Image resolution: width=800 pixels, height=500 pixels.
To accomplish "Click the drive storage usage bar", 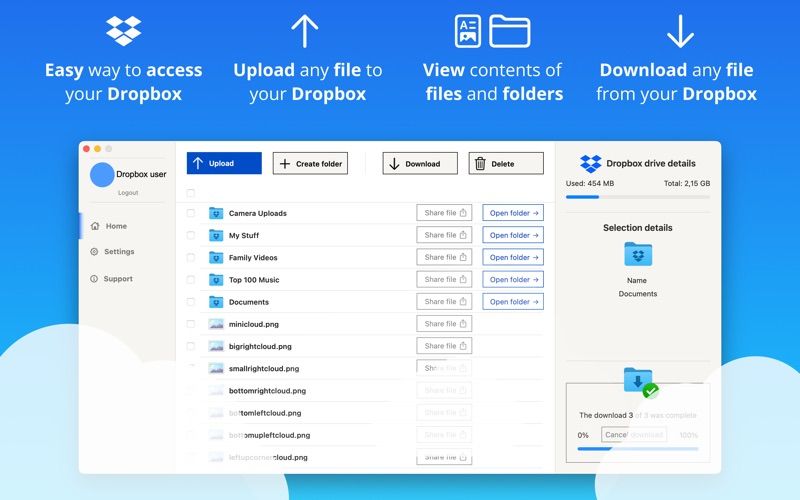I will (x=638, y=197).
